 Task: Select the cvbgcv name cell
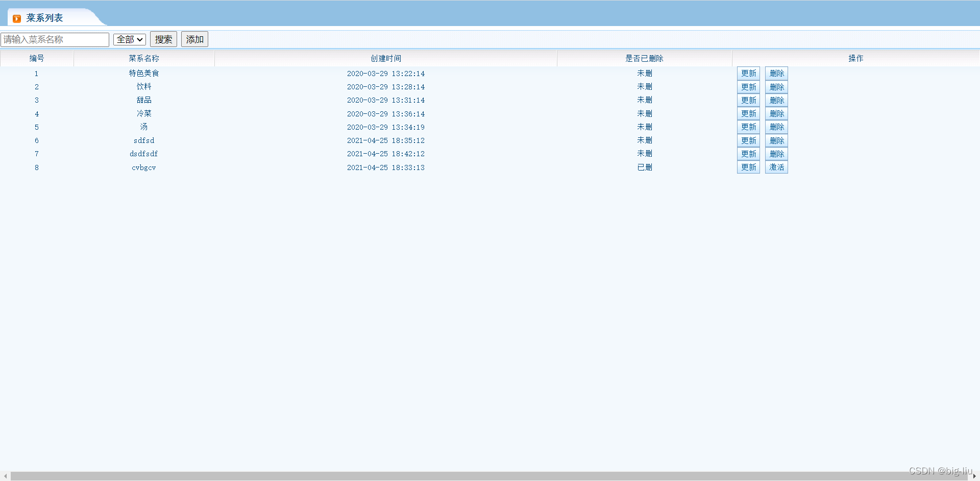coord(144,167)
